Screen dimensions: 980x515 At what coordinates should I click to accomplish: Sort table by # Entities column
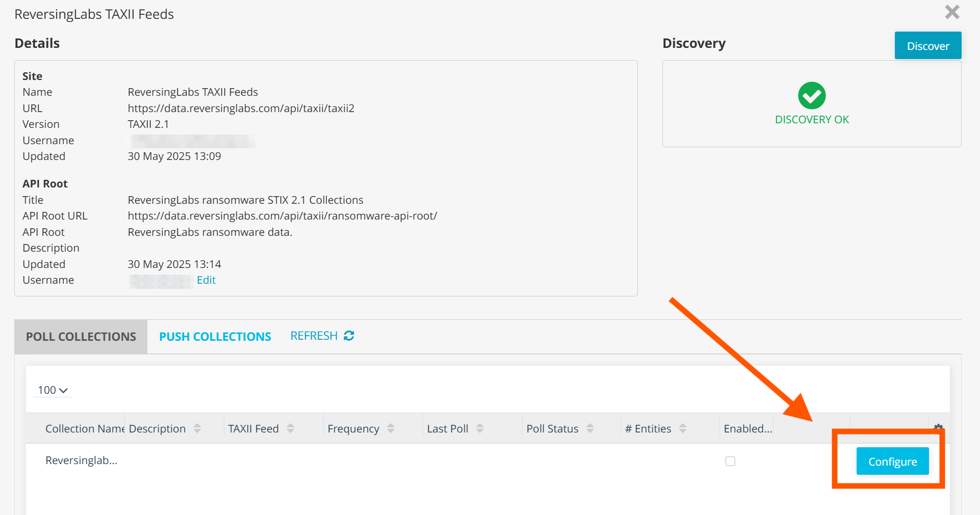coord(684,428)
